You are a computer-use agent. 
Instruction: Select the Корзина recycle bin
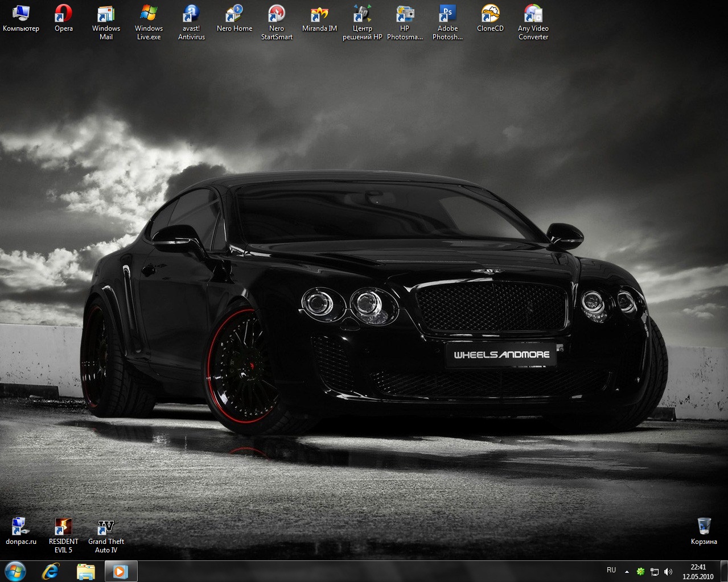point(704,532)
